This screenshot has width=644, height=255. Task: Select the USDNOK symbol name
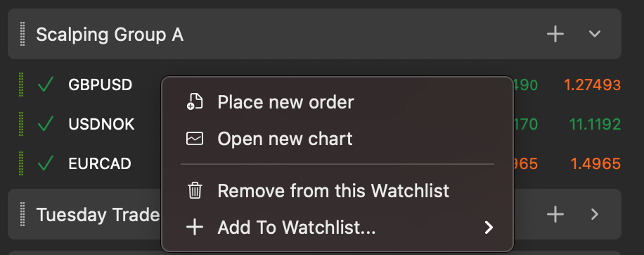(101, 124)
